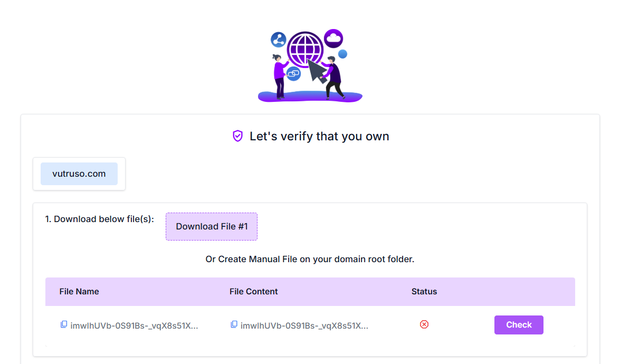The height and width of the screenshot is (364, 620).
Task: Click the Status column header
Action: pyautogui.click(x=424, y=292)
